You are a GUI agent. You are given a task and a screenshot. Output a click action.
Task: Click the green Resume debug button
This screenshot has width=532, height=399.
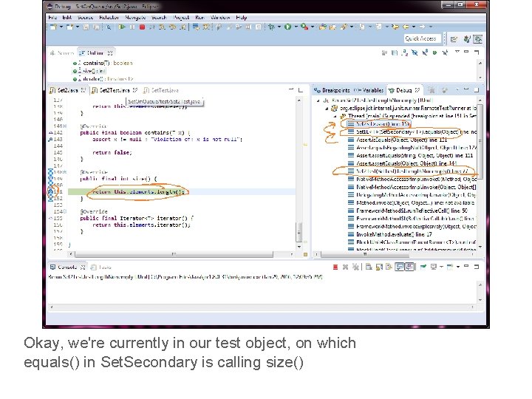tap(122, 27)
